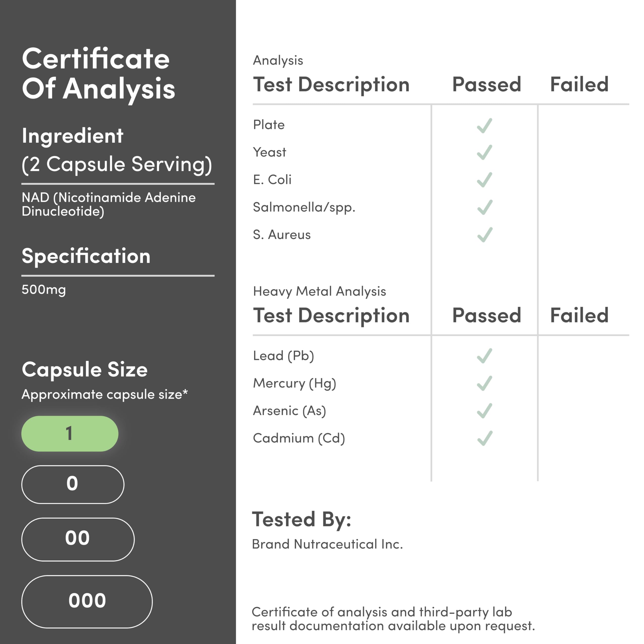This screenshot has width=644, height=644.
Task: Click the Lead (Pb) passed checkmark
Action: 484,356
